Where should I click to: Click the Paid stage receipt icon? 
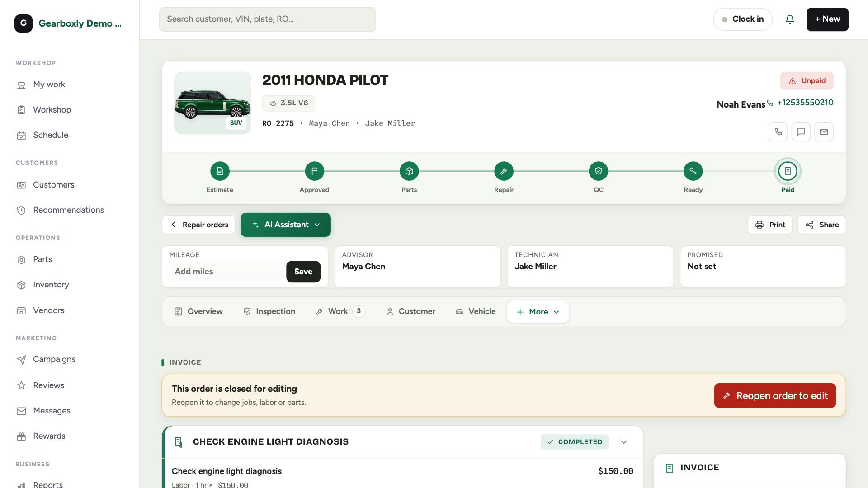tap(788, 171)
